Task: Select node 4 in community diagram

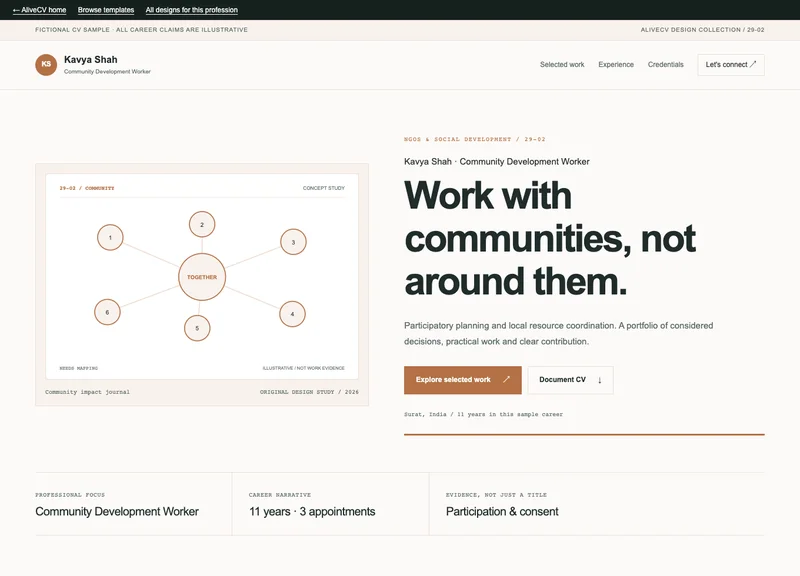Action: click(292, 314)
